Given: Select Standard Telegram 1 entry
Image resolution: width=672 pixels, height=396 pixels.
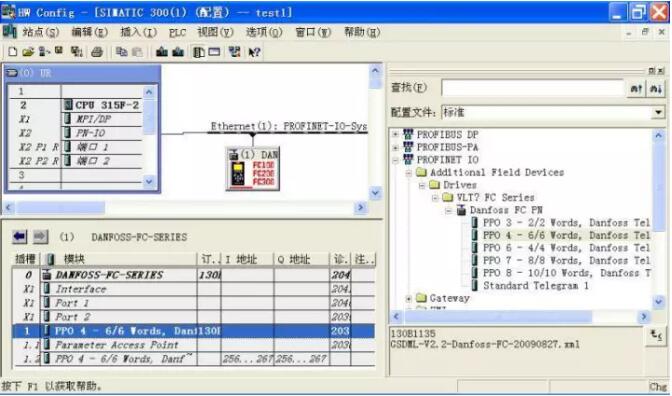Looking at the screenshot, I should click(x=535, y=285).
